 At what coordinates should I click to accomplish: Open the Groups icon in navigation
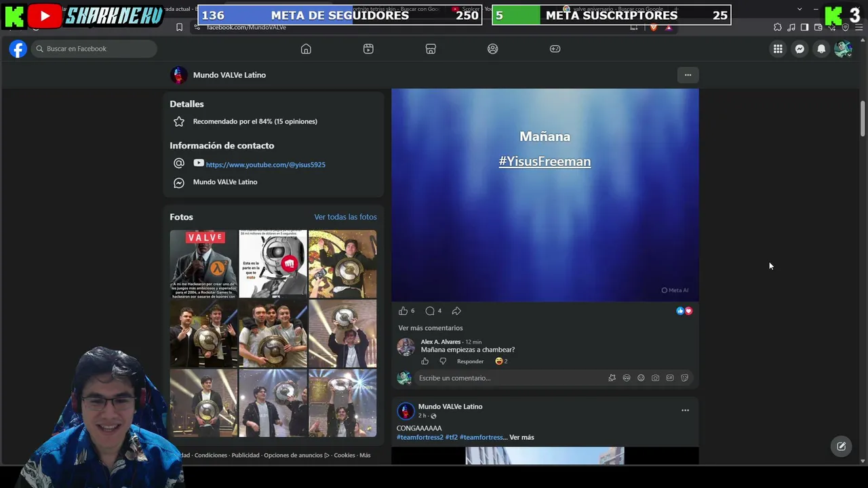click(x=493, y=49)
